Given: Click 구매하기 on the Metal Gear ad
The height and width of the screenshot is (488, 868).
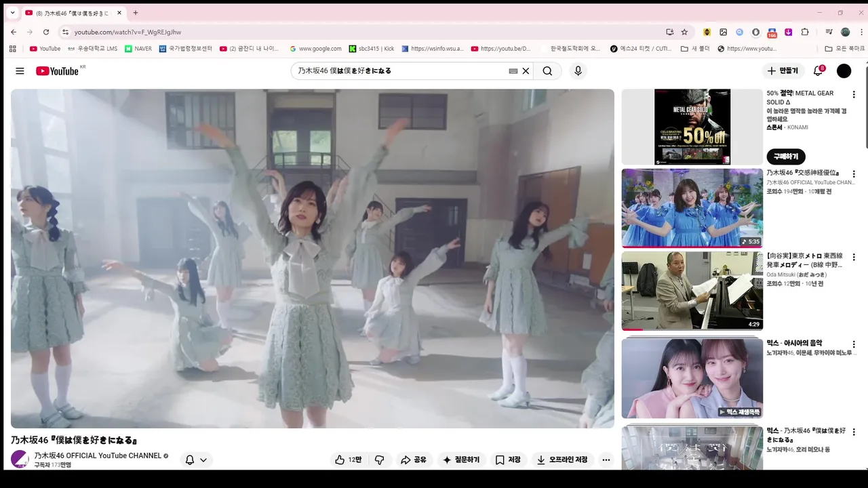Looking at the screenshot, I should click(x=786, y=157).
